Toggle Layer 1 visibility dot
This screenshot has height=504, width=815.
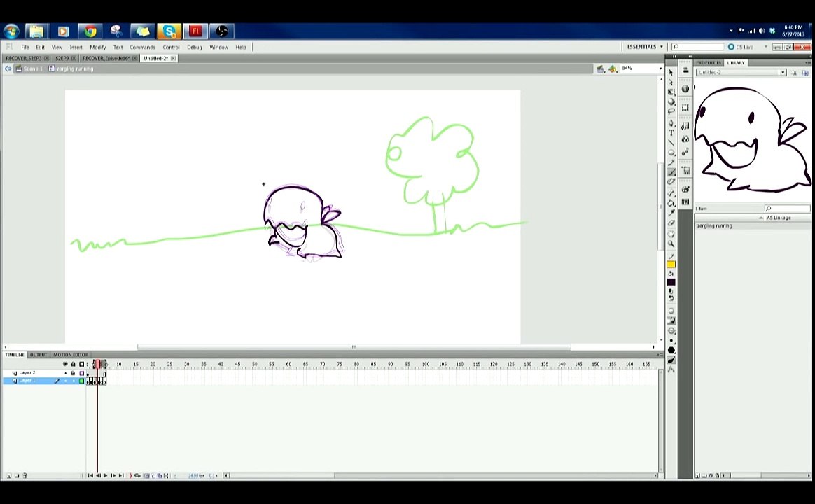[66, 381]
